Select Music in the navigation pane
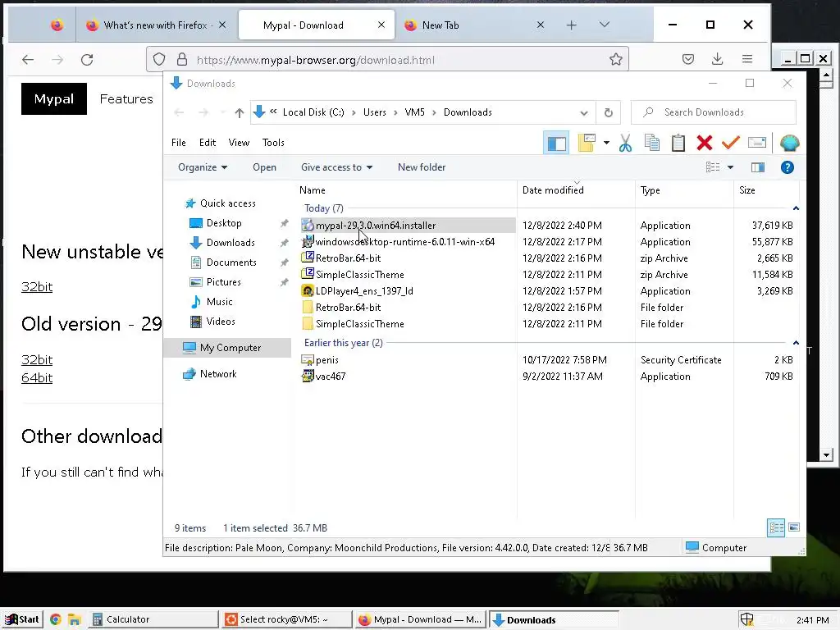The width and height of the screenshot is (840, 630). coord(219,302)
